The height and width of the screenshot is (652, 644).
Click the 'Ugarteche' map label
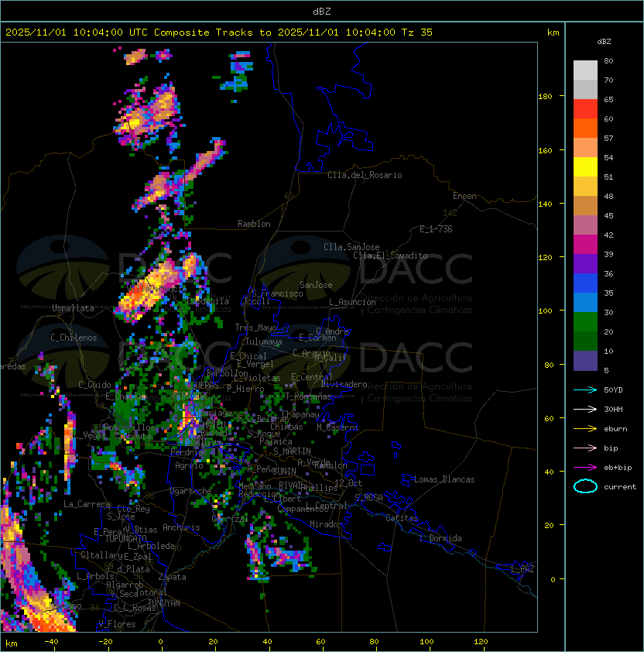(190, 491)
